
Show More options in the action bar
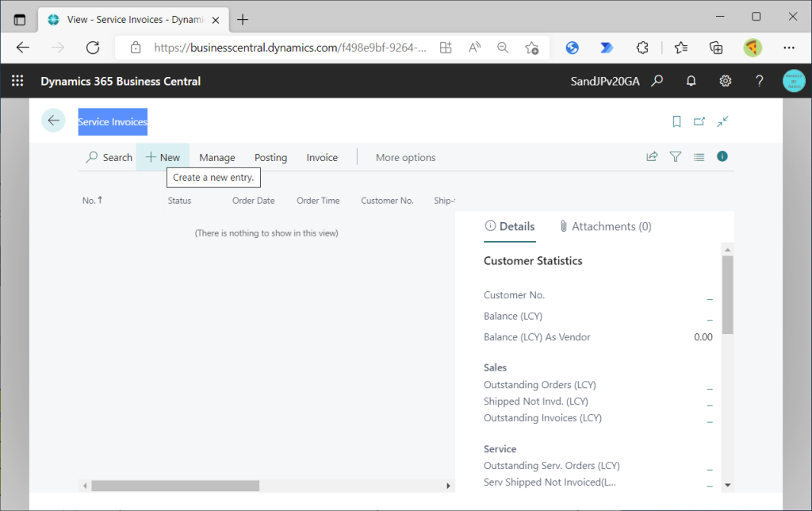405,157
